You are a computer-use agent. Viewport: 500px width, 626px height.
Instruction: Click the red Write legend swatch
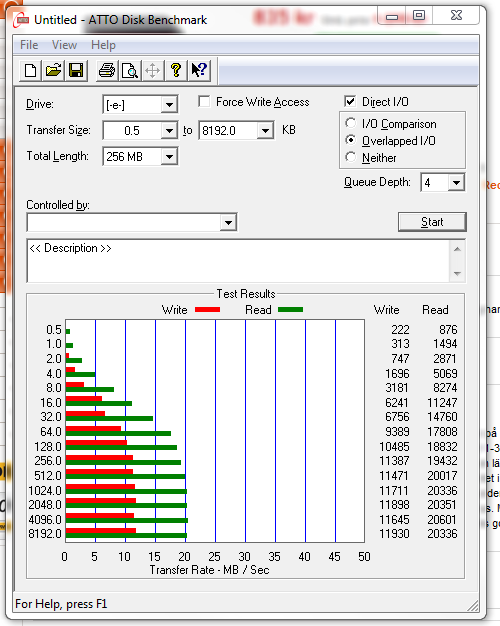pyautogui.click(x=207, y=309)
